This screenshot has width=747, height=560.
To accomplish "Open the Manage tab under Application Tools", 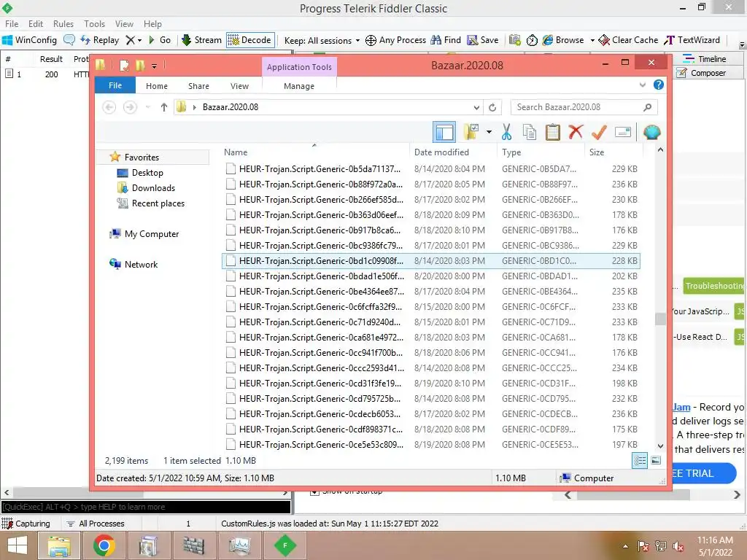I will click(x=299, y=86).
